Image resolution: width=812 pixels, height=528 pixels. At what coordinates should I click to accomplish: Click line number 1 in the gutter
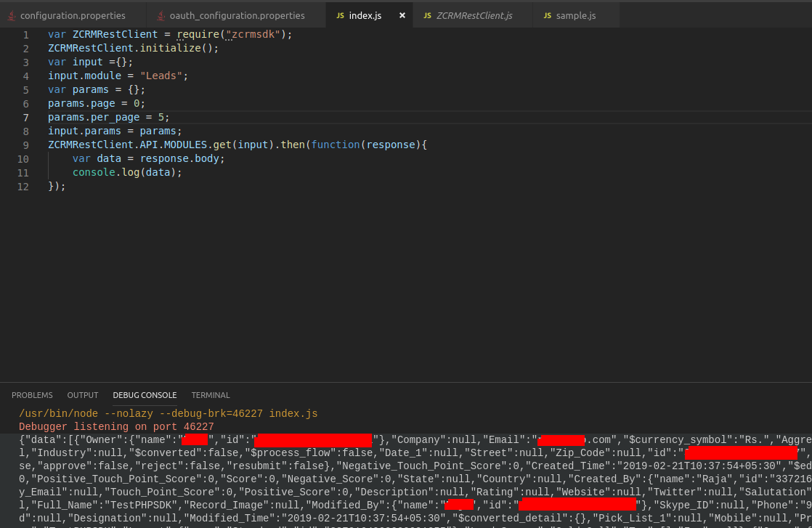point(26,35)
